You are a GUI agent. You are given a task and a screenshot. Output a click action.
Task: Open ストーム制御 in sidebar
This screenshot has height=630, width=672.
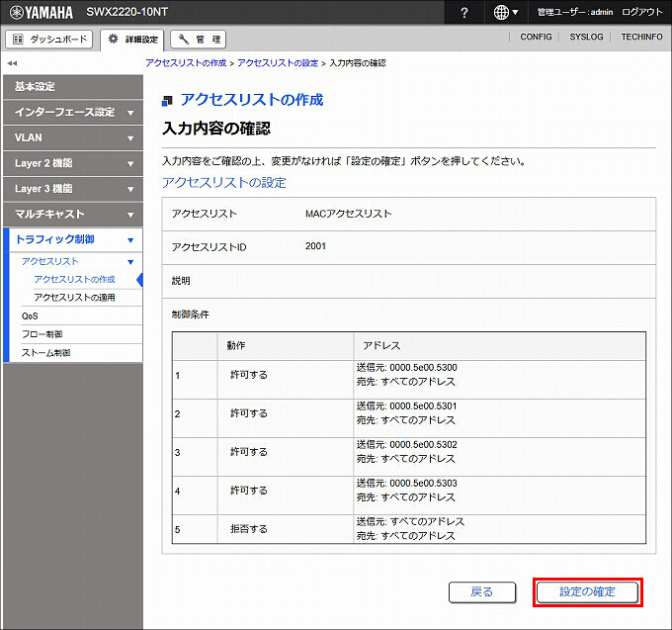(45, 352)
